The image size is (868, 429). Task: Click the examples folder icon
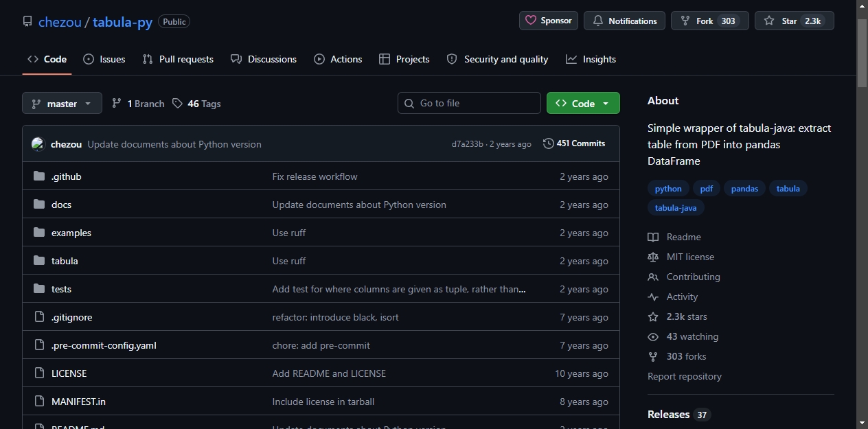pos(39,233)
